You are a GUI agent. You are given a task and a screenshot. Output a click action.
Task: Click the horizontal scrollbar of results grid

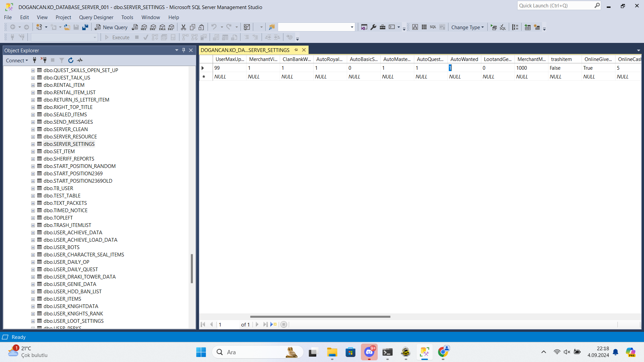(320, 316)
